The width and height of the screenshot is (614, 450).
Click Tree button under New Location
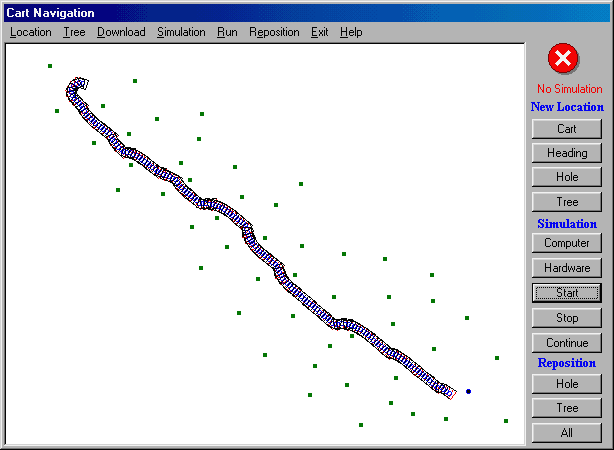[x=567, y=202]
